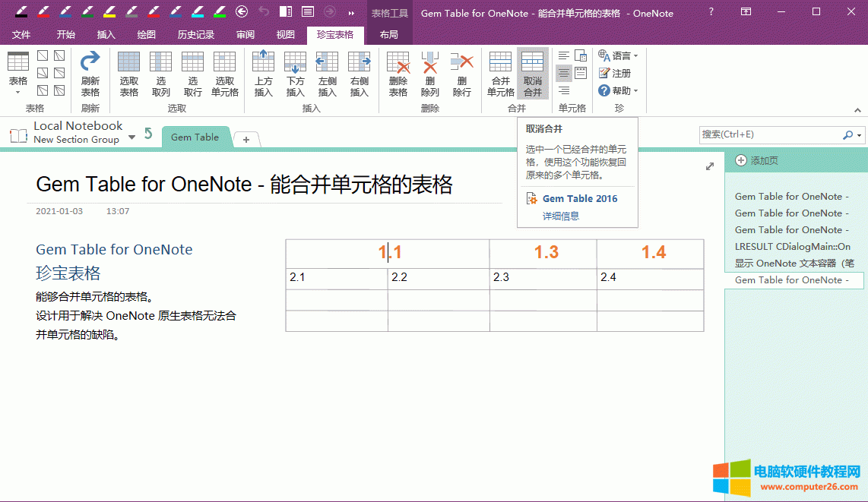Open the 布局 layout tab
This screenshot has height=502, width=868.
coord(388,35)
